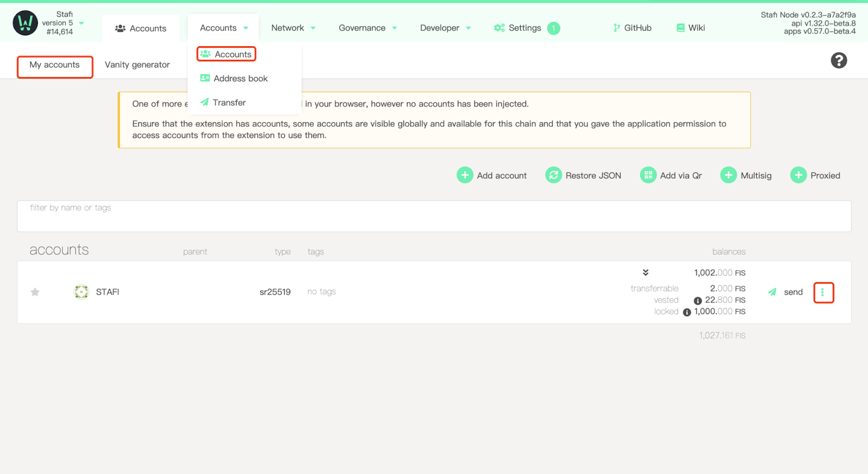Switch to the Vanity generator tab

point(137,65)
